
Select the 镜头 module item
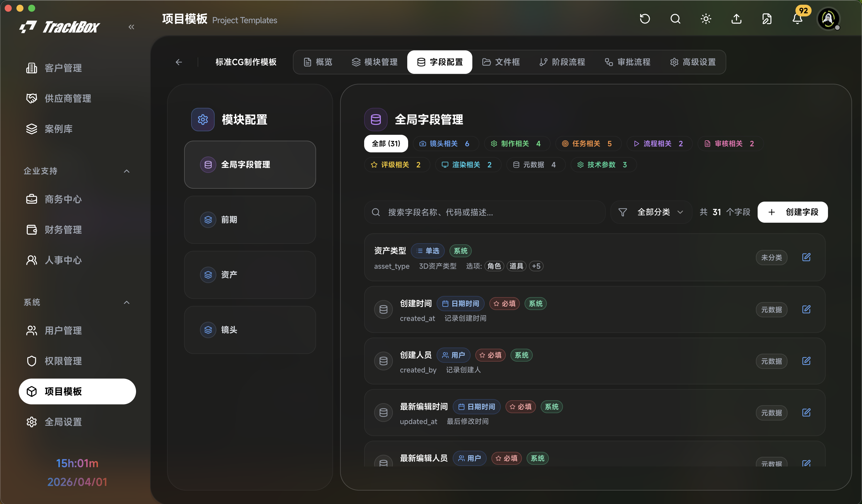pos(250,330)
